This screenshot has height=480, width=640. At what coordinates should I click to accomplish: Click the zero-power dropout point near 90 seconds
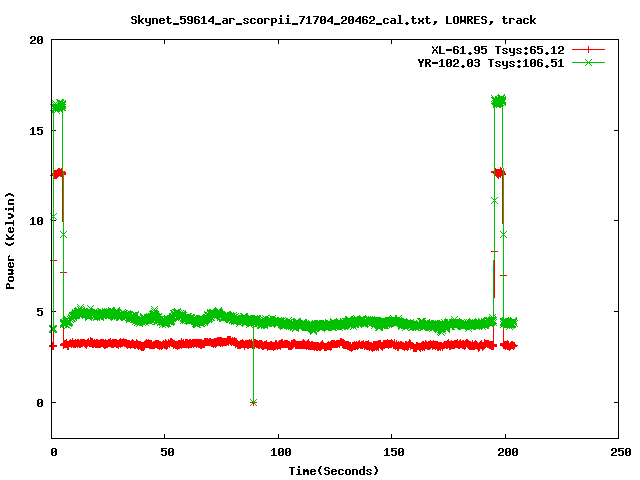253,403
